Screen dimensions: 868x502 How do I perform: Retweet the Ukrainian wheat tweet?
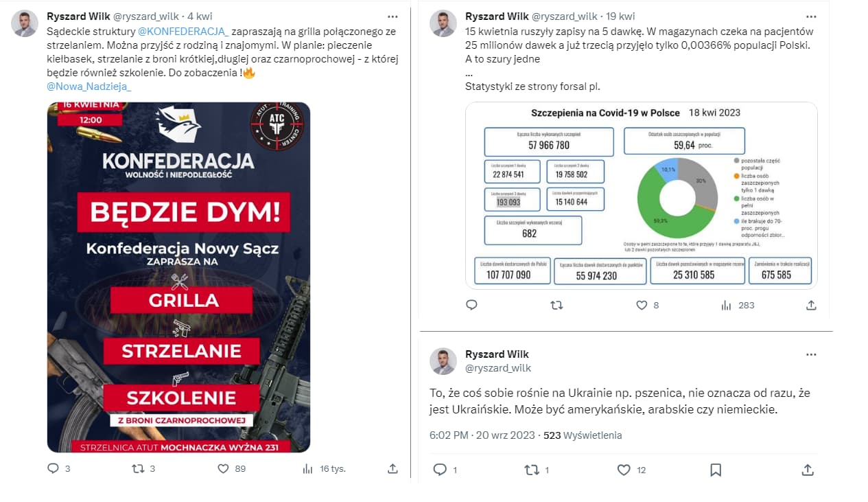click(x=531, y=470)
